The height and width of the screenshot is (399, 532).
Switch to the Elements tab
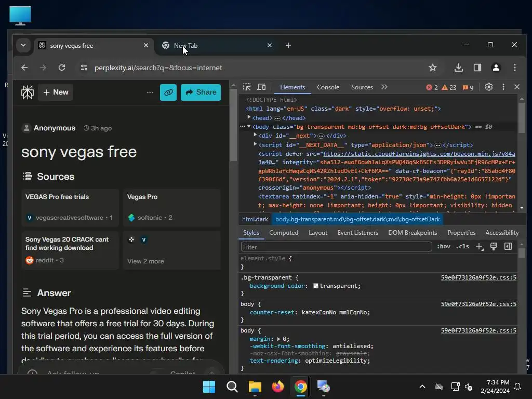292,87
